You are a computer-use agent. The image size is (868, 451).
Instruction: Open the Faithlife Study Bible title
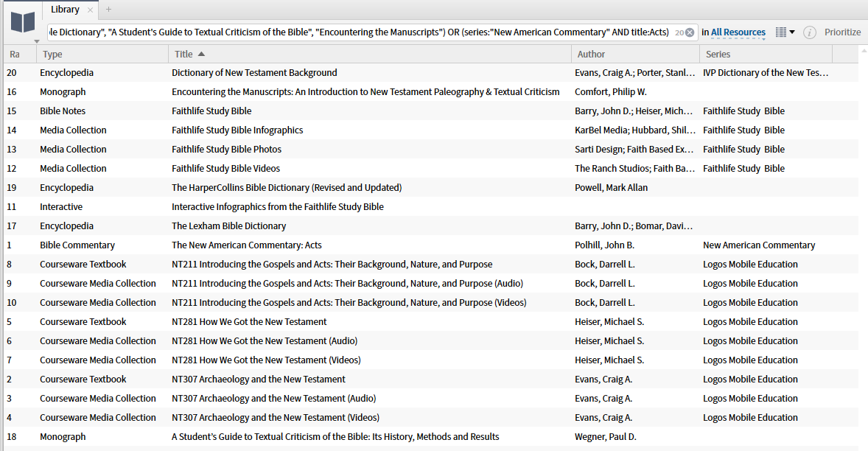[x=211, y=111]
